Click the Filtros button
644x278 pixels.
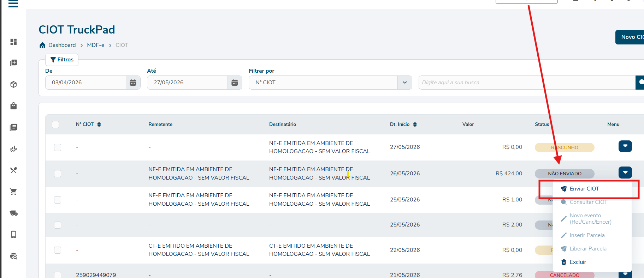[62, 60]
